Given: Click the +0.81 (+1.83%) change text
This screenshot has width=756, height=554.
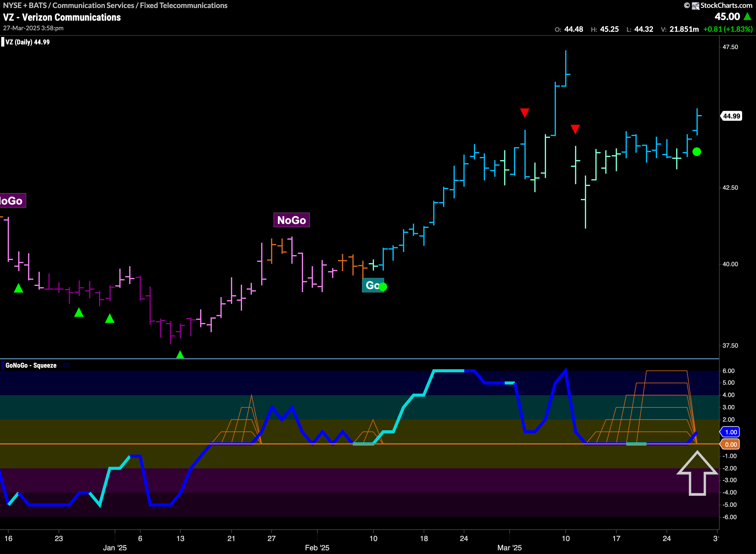Looking at the screenshot, I should pyautogui.click(x=728, y=29).
